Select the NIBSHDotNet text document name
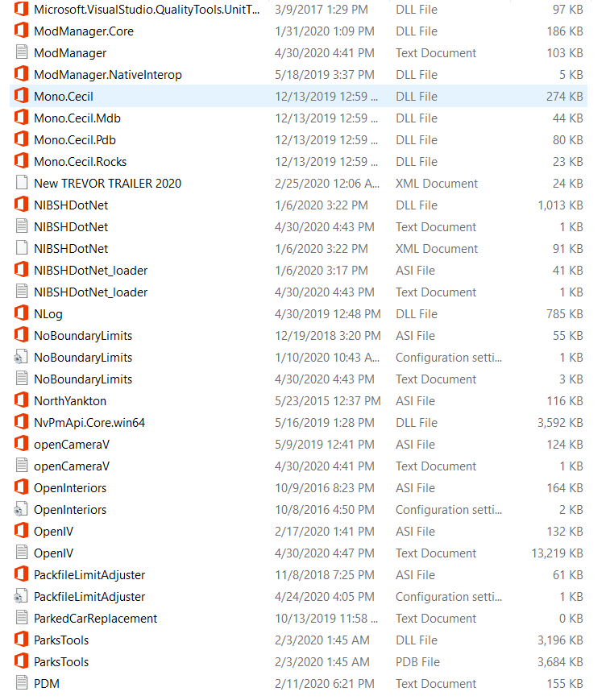Screen dimensions: 610x700 (x=71, y=227)
